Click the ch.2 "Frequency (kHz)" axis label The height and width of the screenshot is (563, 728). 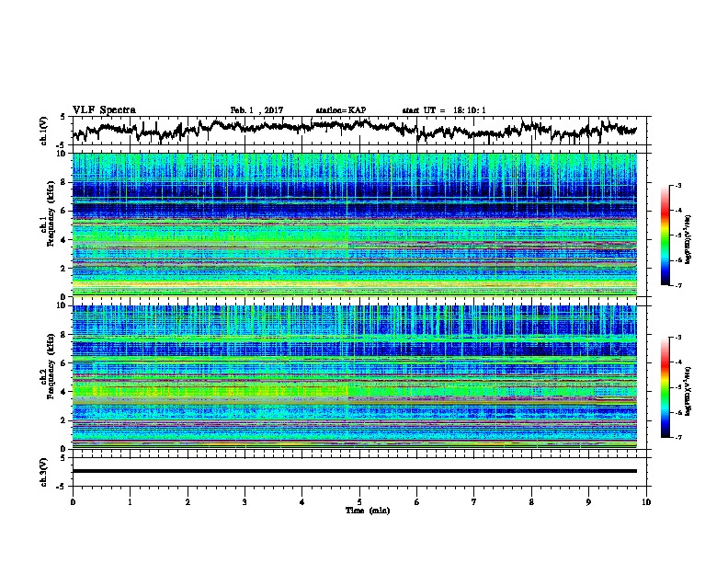pos(51,367)
